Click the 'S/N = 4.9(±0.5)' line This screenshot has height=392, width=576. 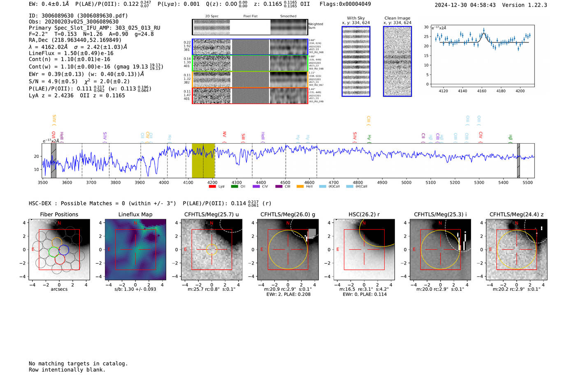click(x=53, y=81)
